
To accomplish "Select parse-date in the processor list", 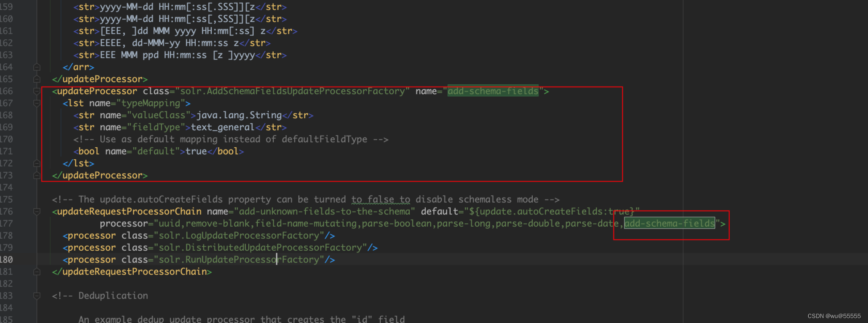I will click(x=592, y=224).
